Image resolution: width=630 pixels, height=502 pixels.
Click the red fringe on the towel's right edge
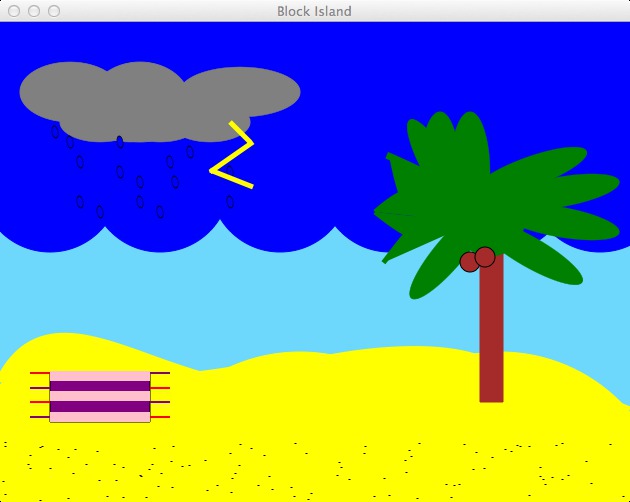pyautogui.click(x=160, y=388)
